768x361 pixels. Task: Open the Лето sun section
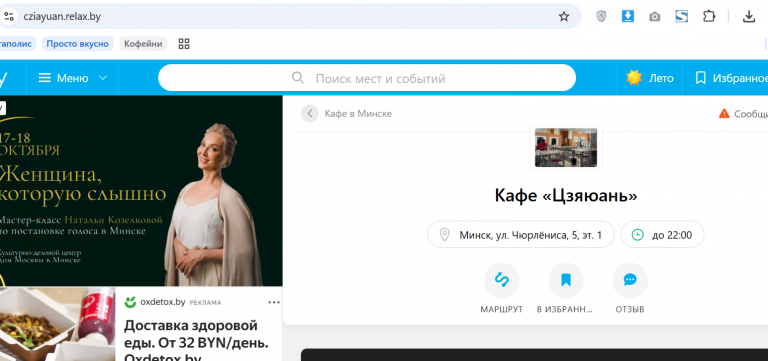coord(649,78)
